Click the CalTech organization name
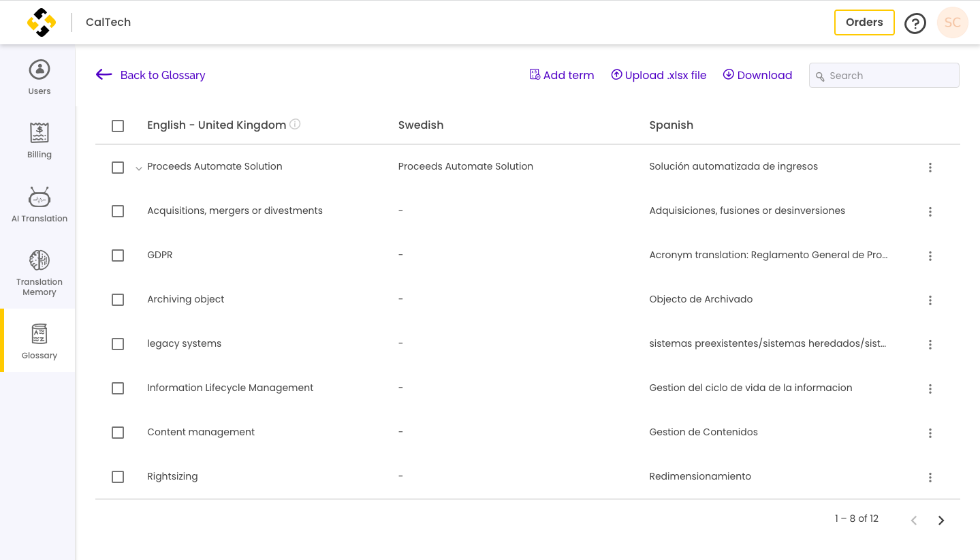 pos(108,22)
